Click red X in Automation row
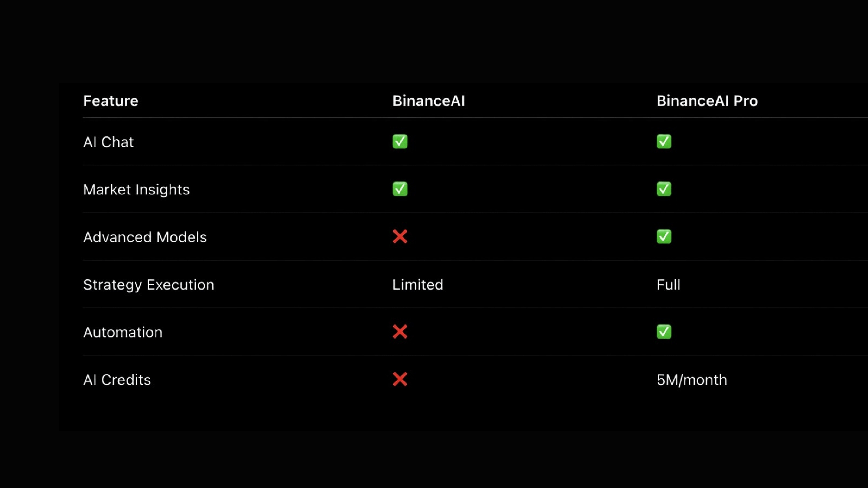Screen dimensions: 868x488 [x=400, y=332]
